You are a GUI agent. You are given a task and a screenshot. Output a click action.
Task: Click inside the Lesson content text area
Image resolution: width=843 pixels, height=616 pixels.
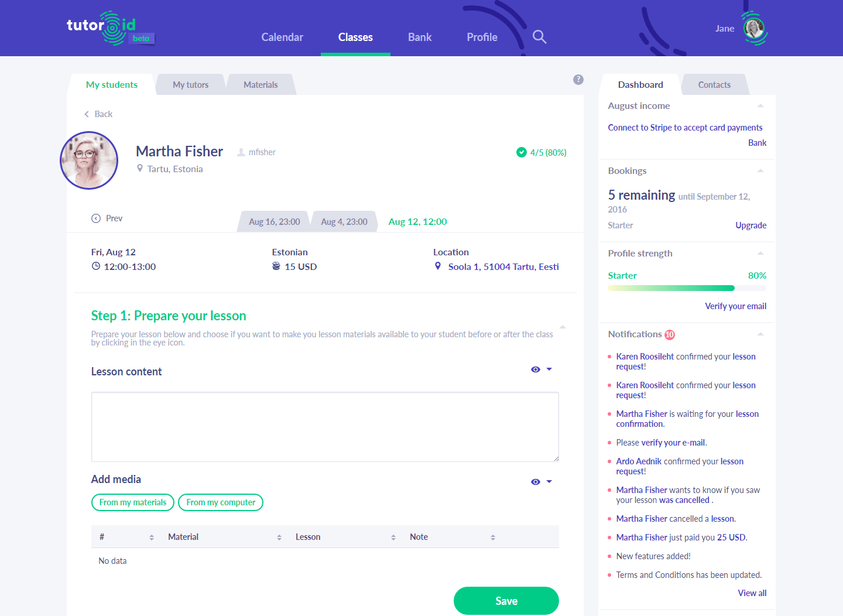pyautogui.click(x=325, y=426)
